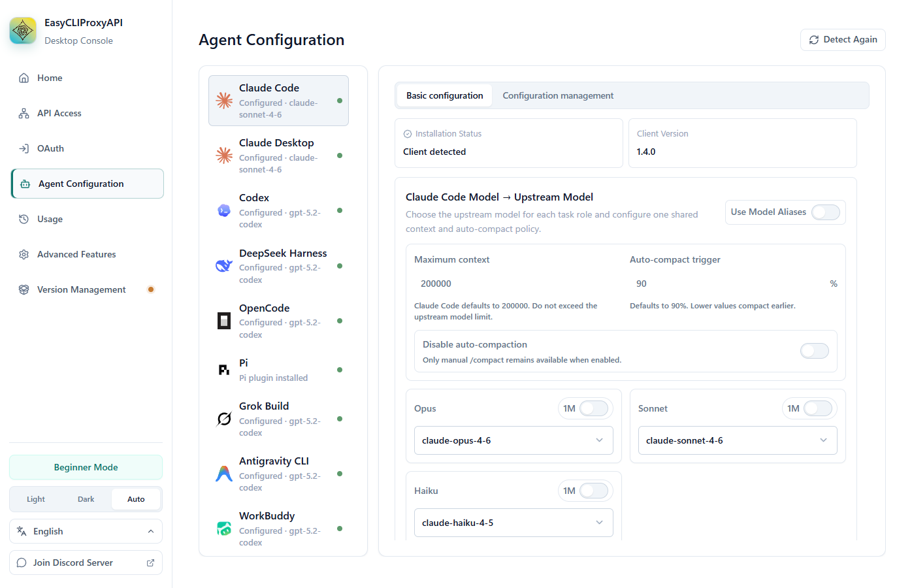Image resolution: width=912 pixels, height=588 pixels.
Task: Click the Version Management cube icon
Action: (x=24, y=289)
